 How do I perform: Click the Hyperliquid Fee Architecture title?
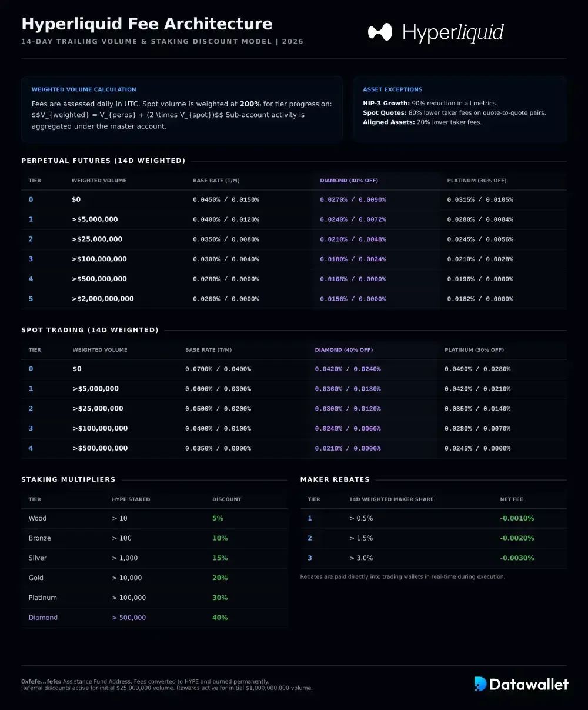147,24
